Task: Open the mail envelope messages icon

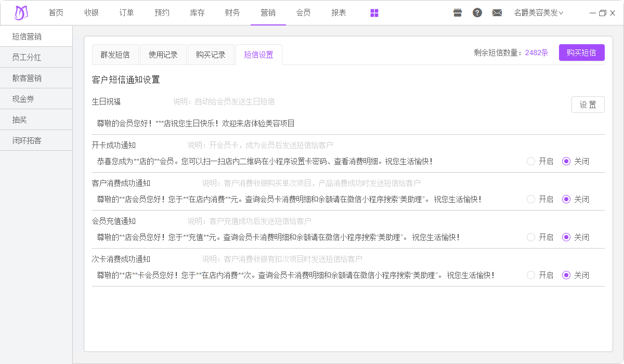Action: 497,13
